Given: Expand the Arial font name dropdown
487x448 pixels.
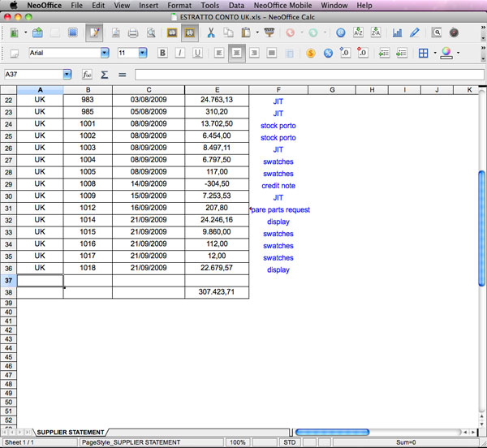Looking at the screenshot, I should coord(104,54).
